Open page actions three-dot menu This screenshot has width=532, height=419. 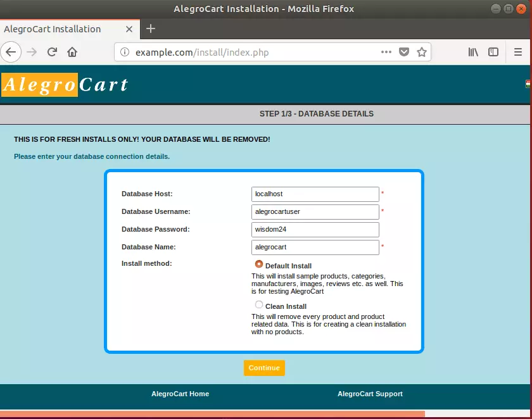click(x=386, y=52)
